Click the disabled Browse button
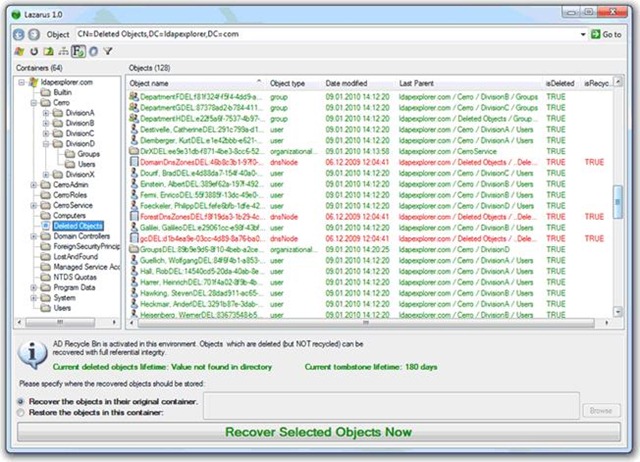Viewport: 640px width, 462px height. (x=601, y=411)
